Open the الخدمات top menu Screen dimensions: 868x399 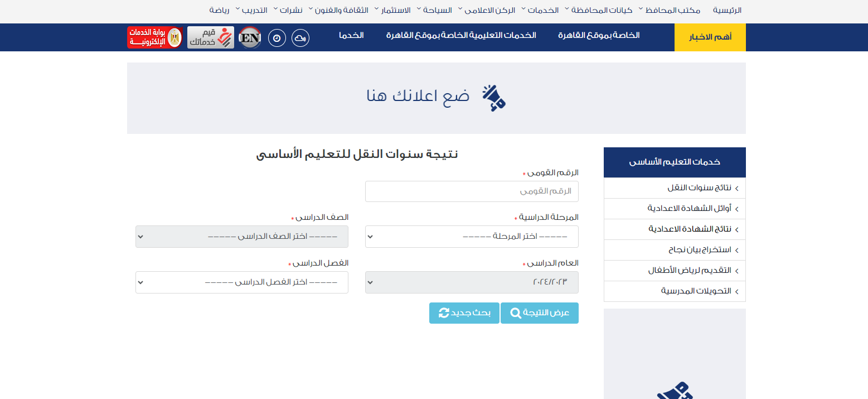[x=546, y=11]
